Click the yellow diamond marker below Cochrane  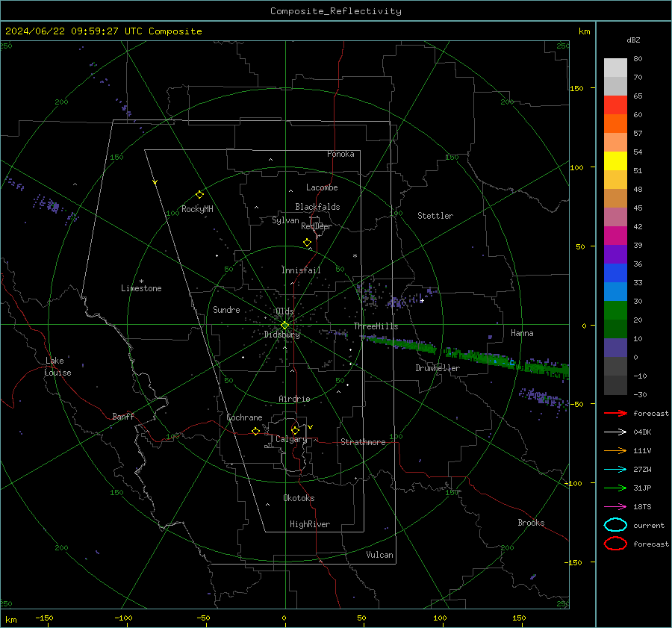point(255,431)
